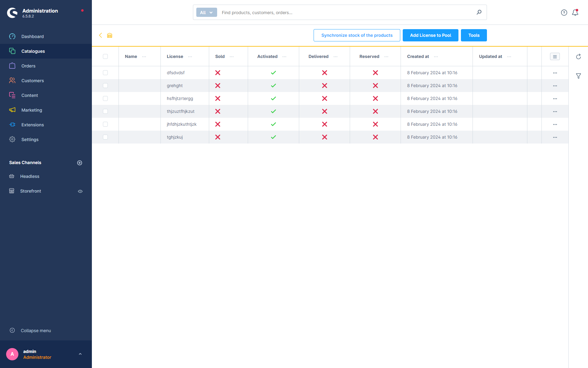The image size is (588, 368).
Task: Check the dfsdvdsf row checkbox
Action: click(105, 73)
